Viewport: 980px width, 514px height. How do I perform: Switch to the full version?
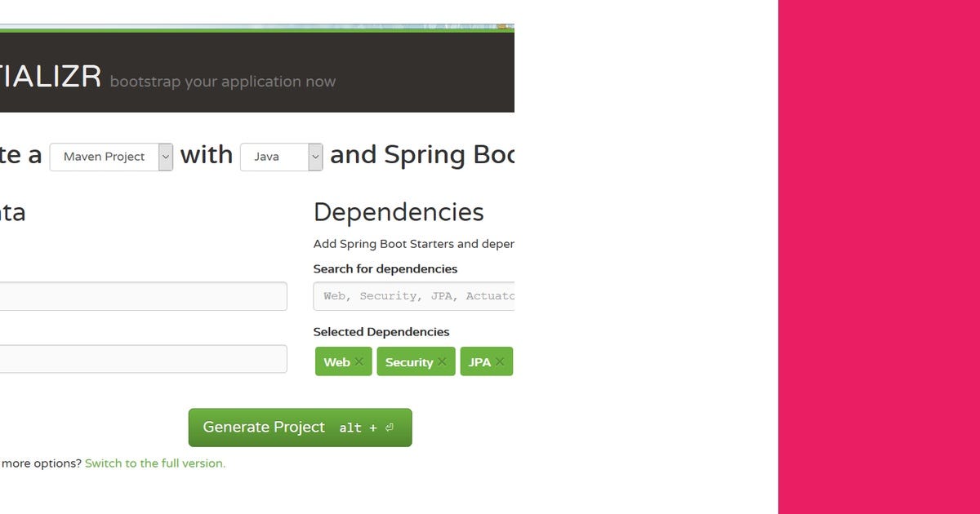[154, 463]
